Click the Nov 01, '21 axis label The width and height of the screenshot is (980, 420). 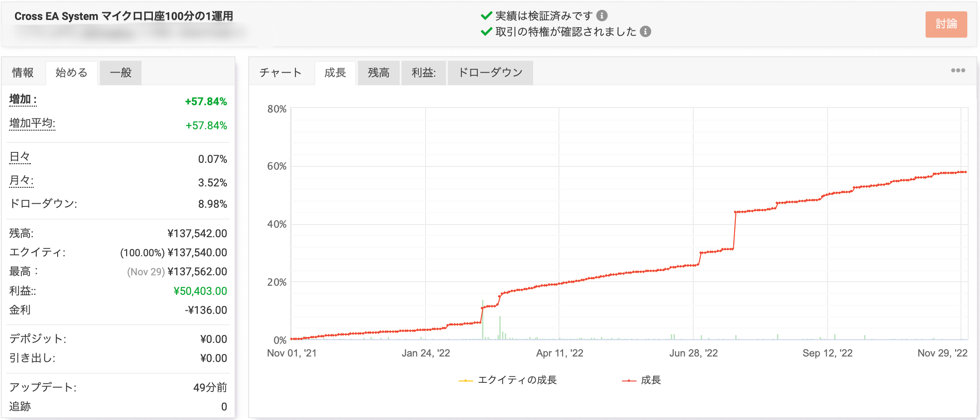pos(292,353)
